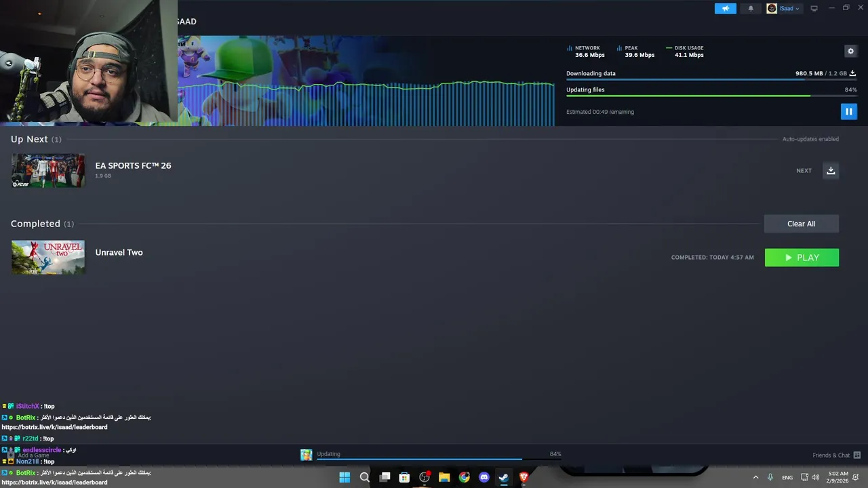Click the network activity download graph

point(366,104)
